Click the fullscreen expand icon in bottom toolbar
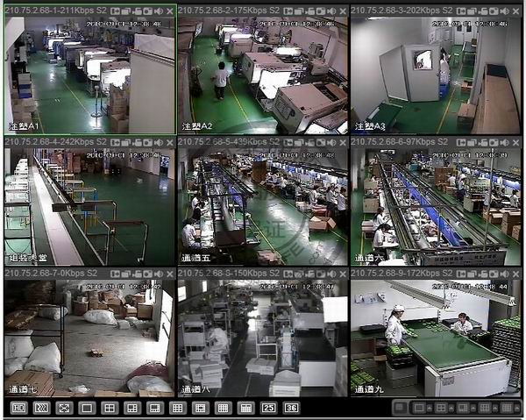Screen dimensions: 526x420 click(63, 408)
